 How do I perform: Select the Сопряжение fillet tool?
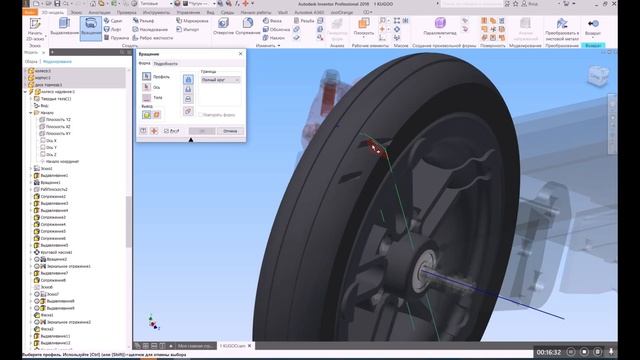(x=248, y=26)
